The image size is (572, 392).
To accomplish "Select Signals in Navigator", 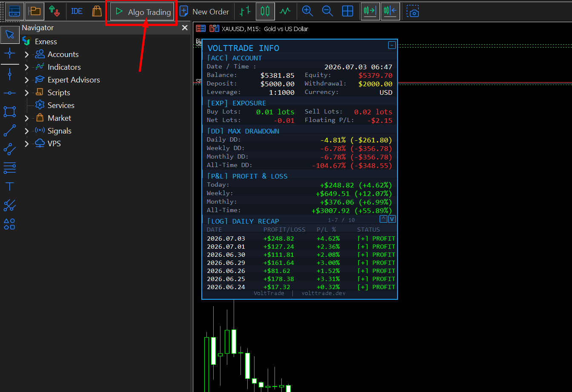I will click(59, 131).
